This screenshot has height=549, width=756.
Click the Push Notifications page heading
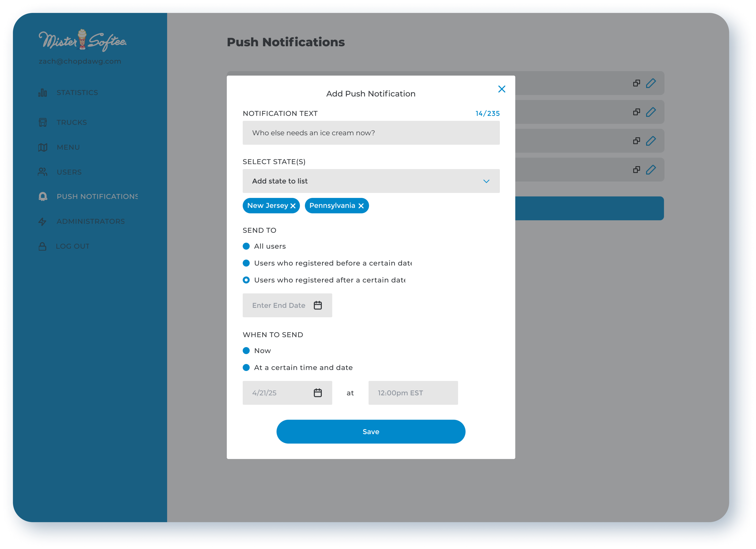(x=286, y=42)
